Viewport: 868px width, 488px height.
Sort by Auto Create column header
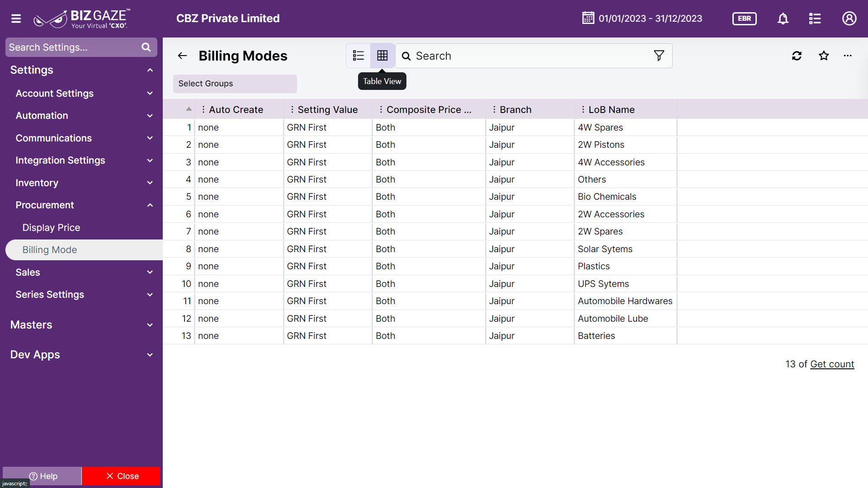(236, 110)
